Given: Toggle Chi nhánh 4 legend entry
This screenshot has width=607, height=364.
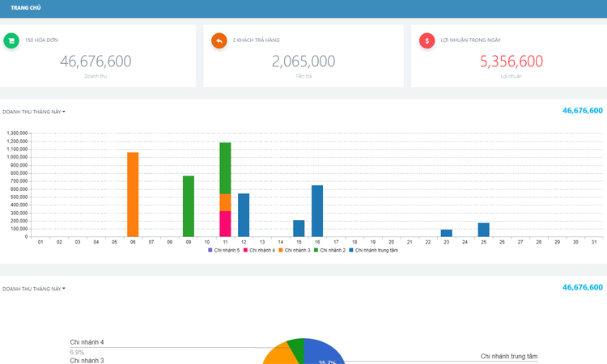Looking at the screenshot, I should (259, 250).
